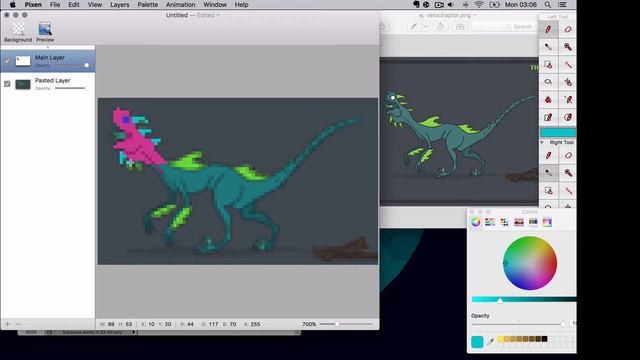Open the Animation menu
The image size is (640, 360).
tap(180, 4)
